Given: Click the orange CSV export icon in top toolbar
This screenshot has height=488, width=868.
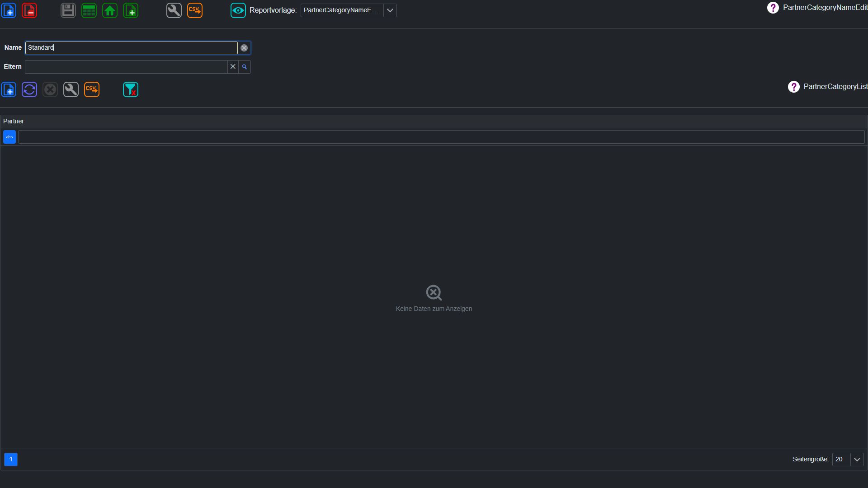Looking at the screenshot, I should pyautogui.click(x=195, y=10).
